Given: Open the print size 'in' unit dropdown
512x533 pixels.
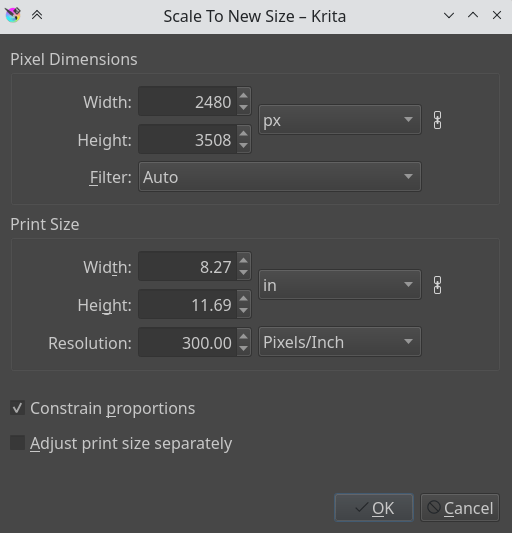Looking at the screenshot, I should [x=340, y=285].
